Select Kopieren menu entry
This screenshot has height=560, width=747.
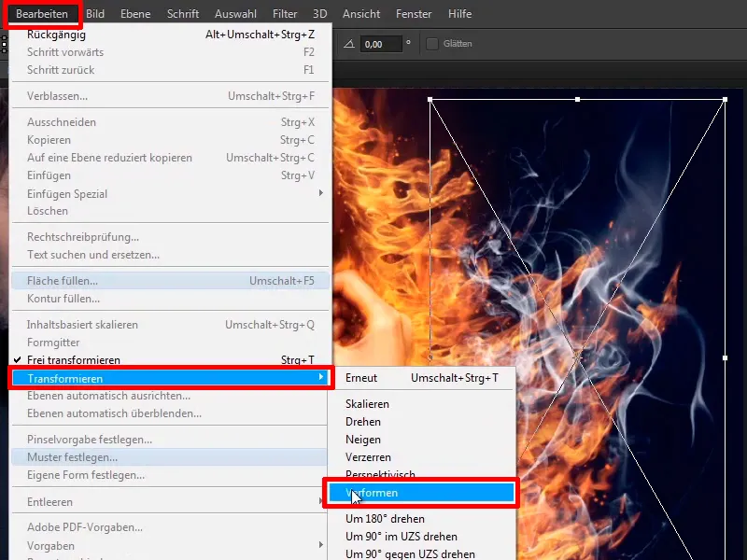pos(171,139)
